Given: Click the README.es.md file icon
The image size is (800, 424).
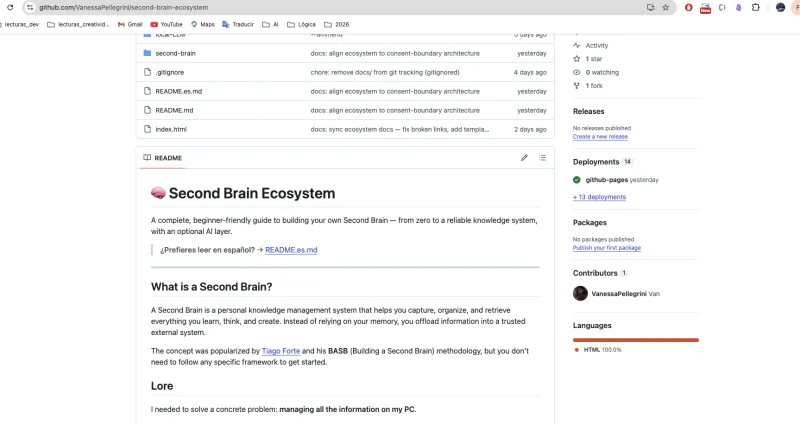Looking at the screenshot, I should tap(147, 91).
